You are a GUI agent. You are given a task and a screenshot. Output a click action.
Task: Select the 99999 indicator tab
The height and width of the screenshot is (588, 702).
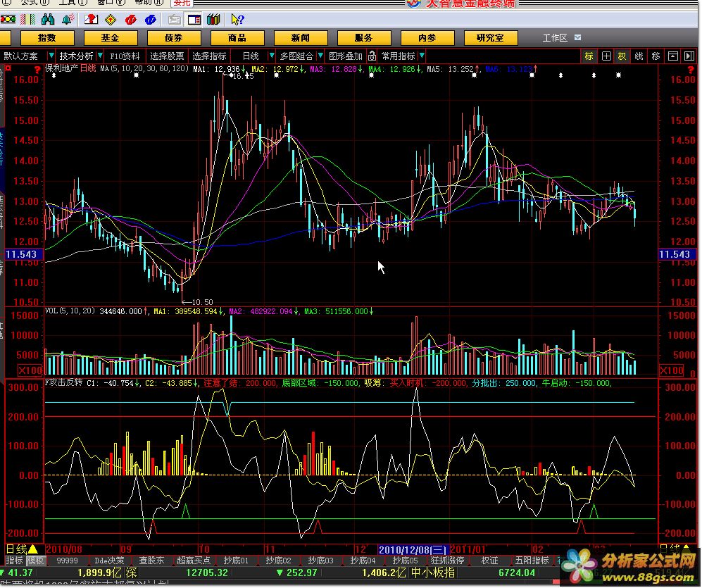pyautogui.click(x=67, y=561)
